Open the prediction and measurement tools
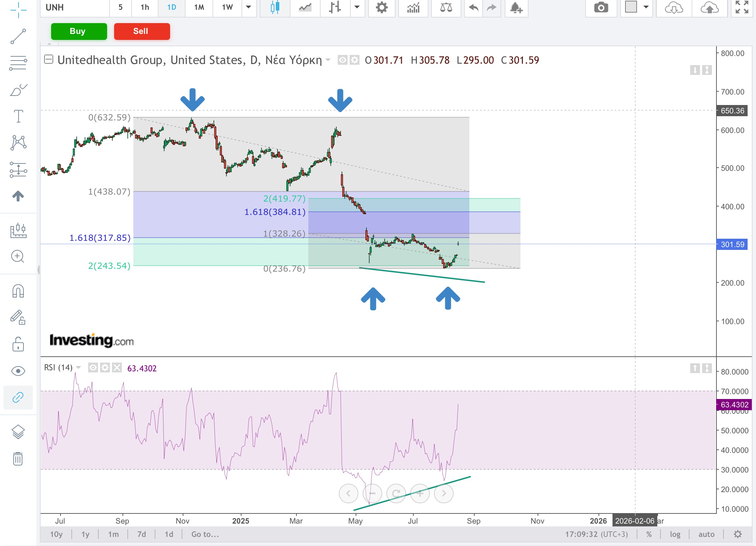756x546 pixels. coord(18,170)
